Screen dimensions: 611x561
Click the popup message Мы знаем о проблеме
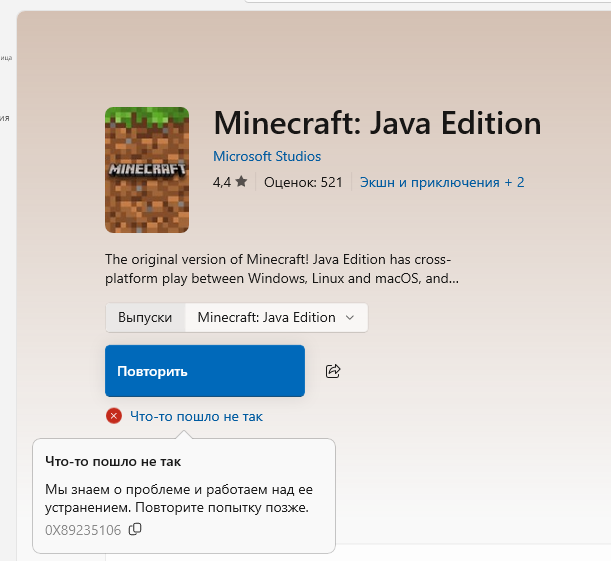point(179,498)
